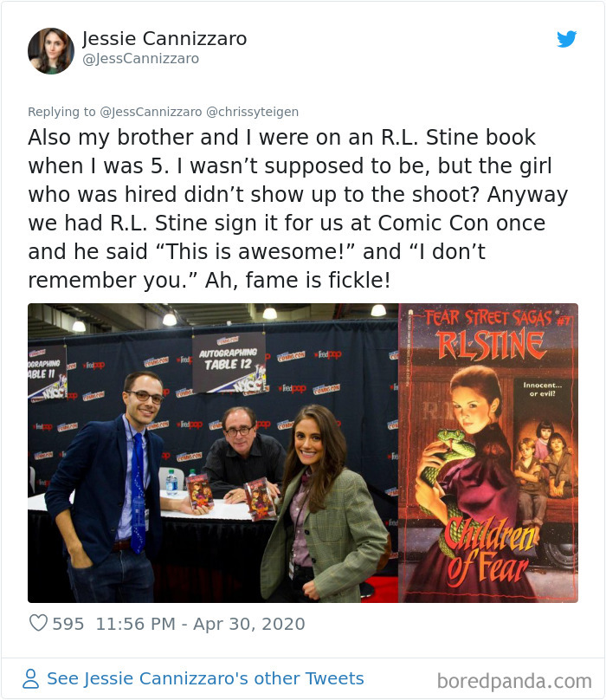Viewport: 606px width, 700px height.
Task: Click the heart like icon
Action: tap(38, 623)
